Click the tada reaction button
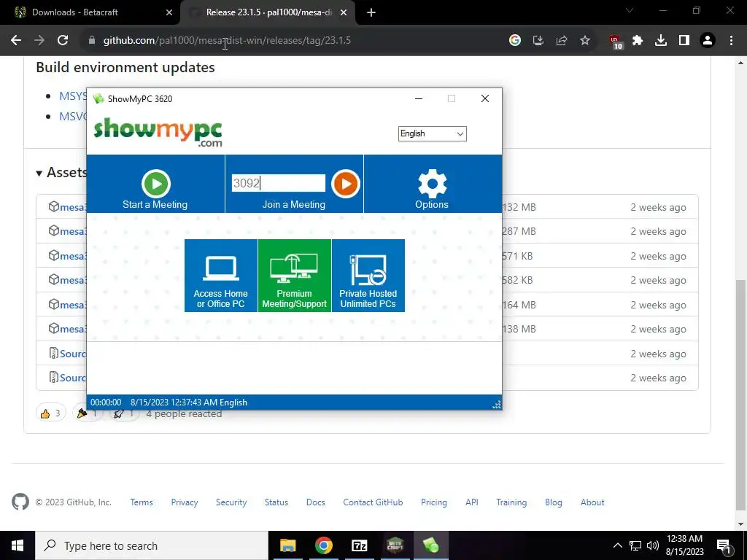The height and width of the screenshot is (560, 747). tap(88, 413)
